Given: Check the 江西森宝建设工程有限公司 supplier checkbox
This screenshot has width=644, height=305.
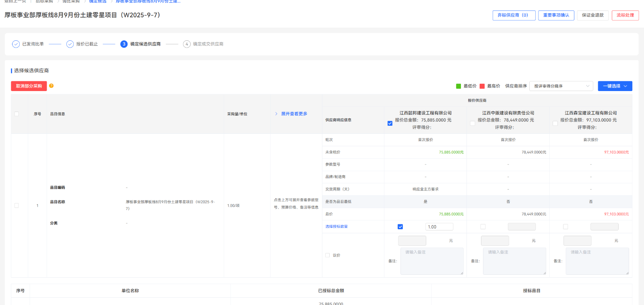Looking at the screenshot, I should pos(555,123).
